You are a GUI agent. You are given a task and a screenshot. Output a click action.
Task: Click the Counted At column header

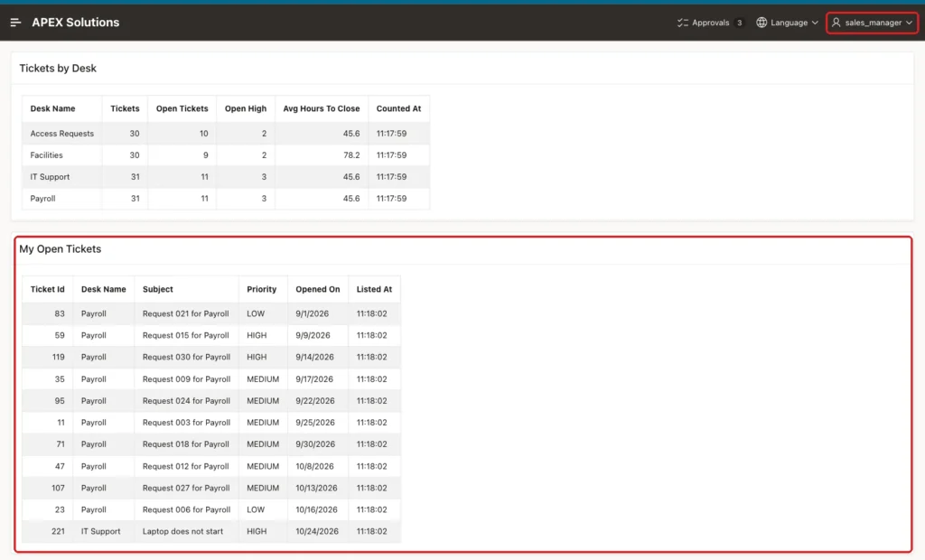pos(398,108)
